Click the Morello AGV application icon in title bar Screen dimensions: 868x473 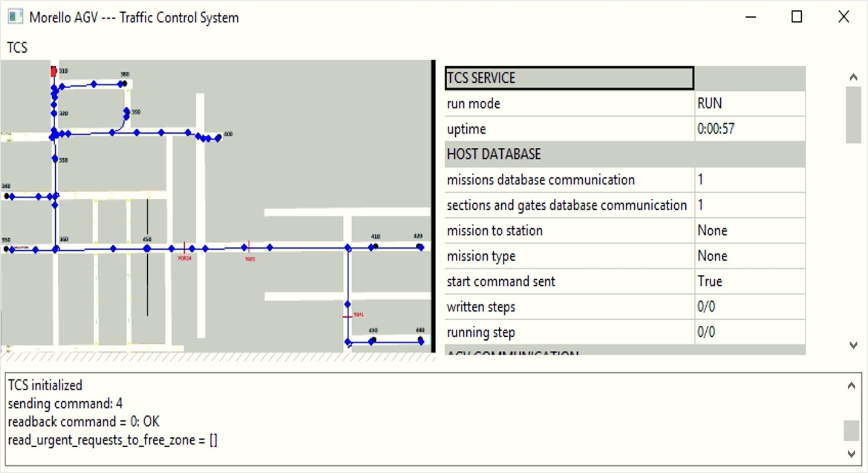(x=15, y=17)
